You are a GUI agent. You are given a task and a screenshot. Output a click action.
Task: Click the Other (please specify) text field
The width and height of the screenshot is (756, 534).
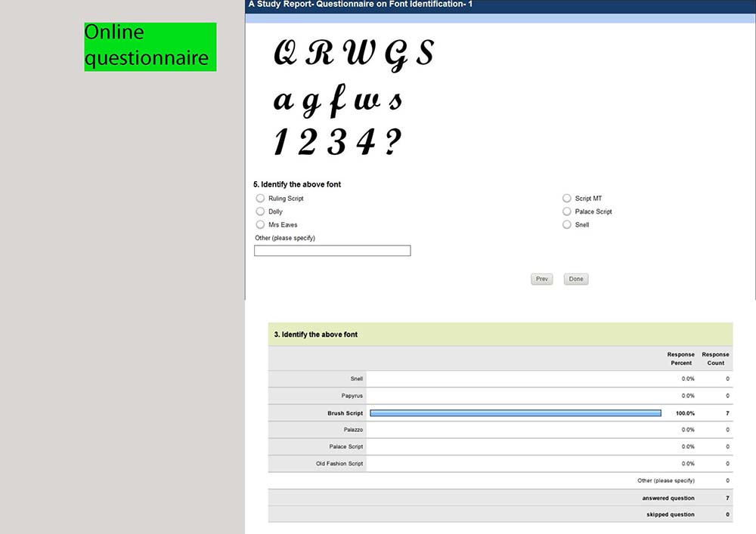(x=332, y=251)
